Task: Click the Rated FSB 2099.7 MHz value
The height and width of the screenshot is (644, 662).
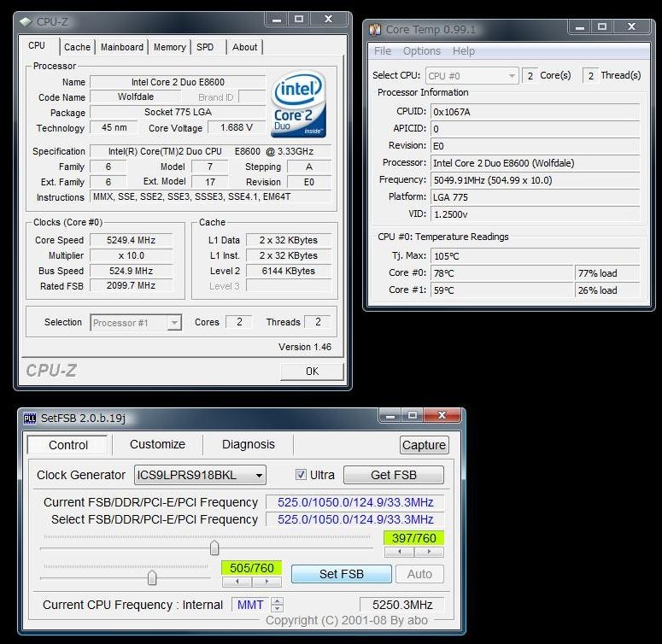Action: tap(132, 286)
